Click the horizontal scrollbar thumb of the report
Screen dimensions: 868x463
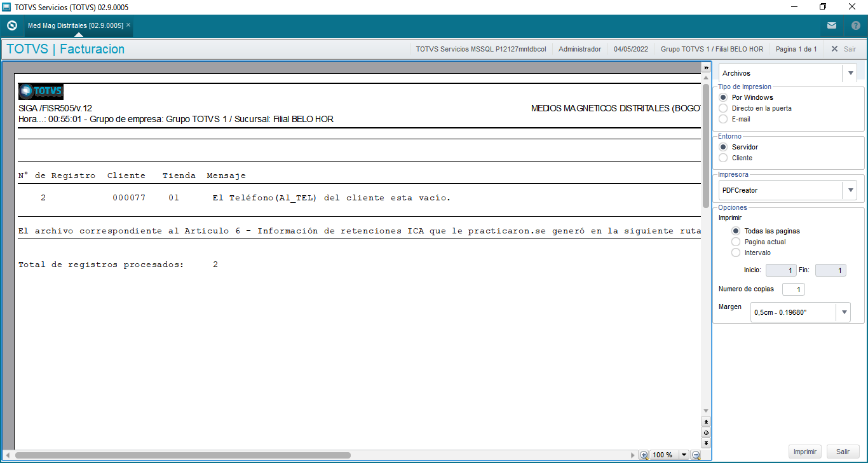[x=182, y=455]
